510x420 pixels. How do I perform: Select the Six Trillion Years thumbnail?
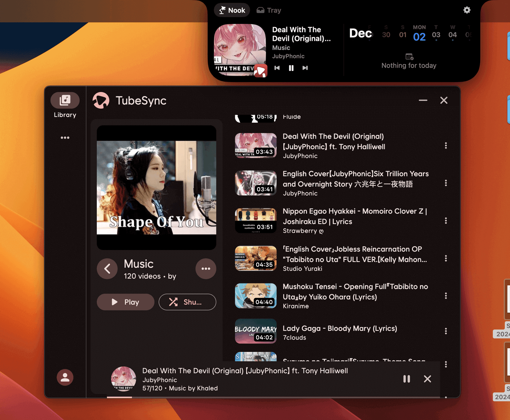click(x=256, y=183)
